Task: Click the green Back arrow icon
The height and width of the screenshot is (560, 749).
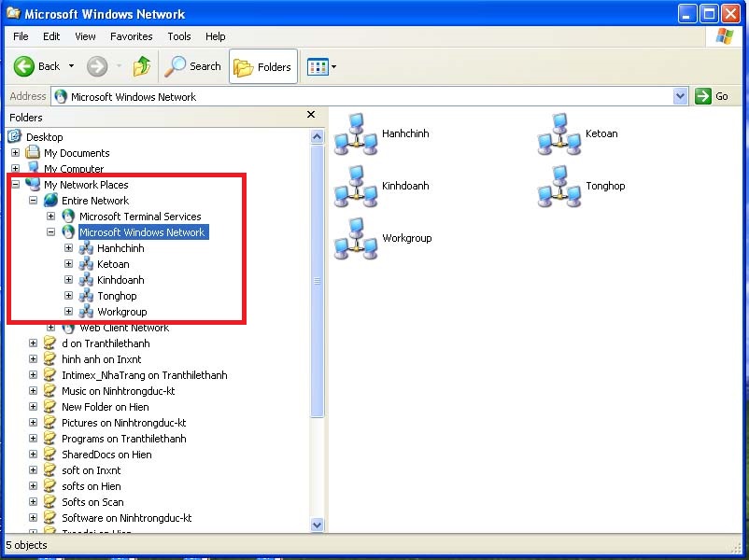Action: pos(24,66)
